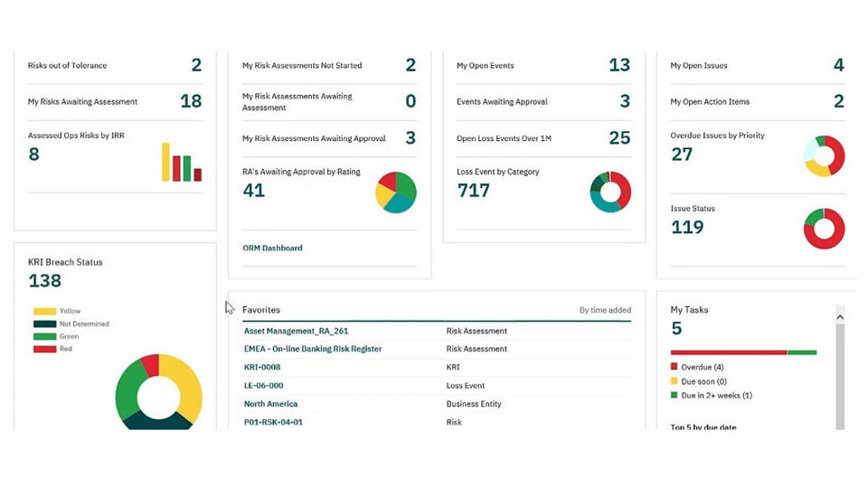This screenshot has height=488, width=868.
Task: Click the My Tasks progress bar
Action: tap(743, 352)
